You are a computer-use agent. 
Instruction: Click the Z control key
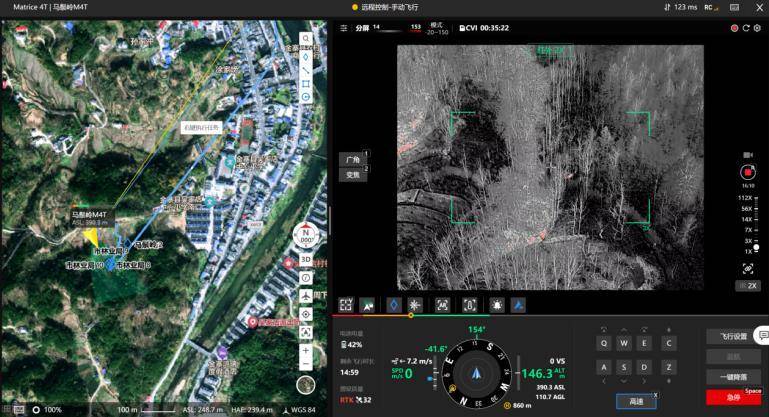pyautogui.click(x=669, y=367)
